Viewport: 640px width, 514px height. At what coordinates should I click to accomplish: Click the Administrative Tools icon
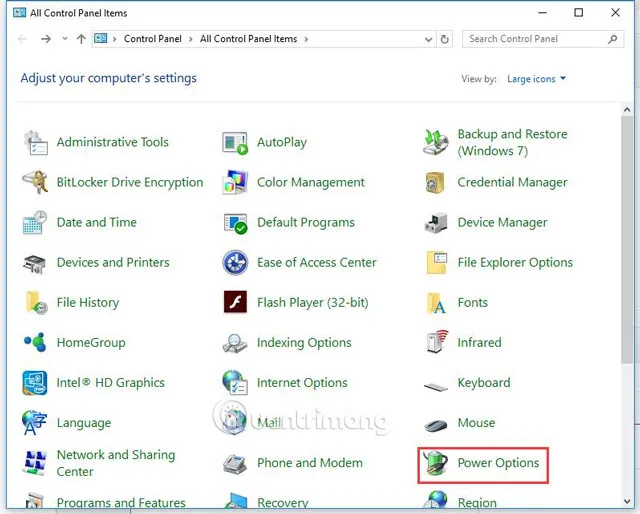pyautogui.click(x=36, y=143)
